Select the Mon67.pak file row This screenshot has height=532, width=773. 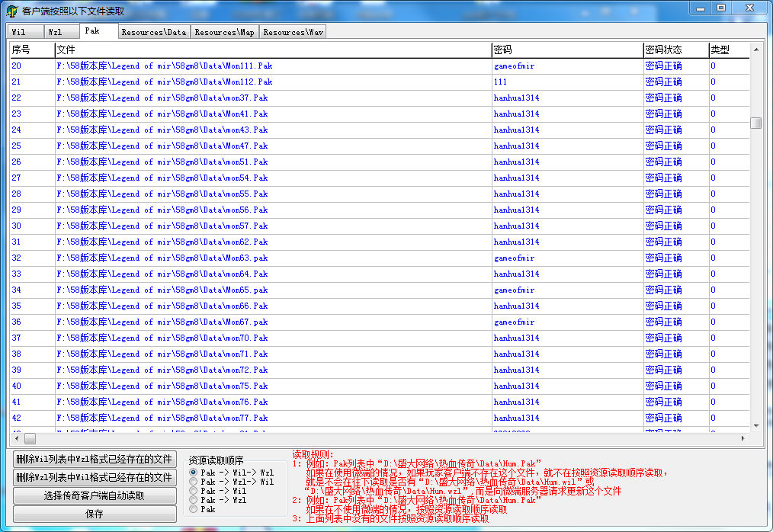pos(380,322)
